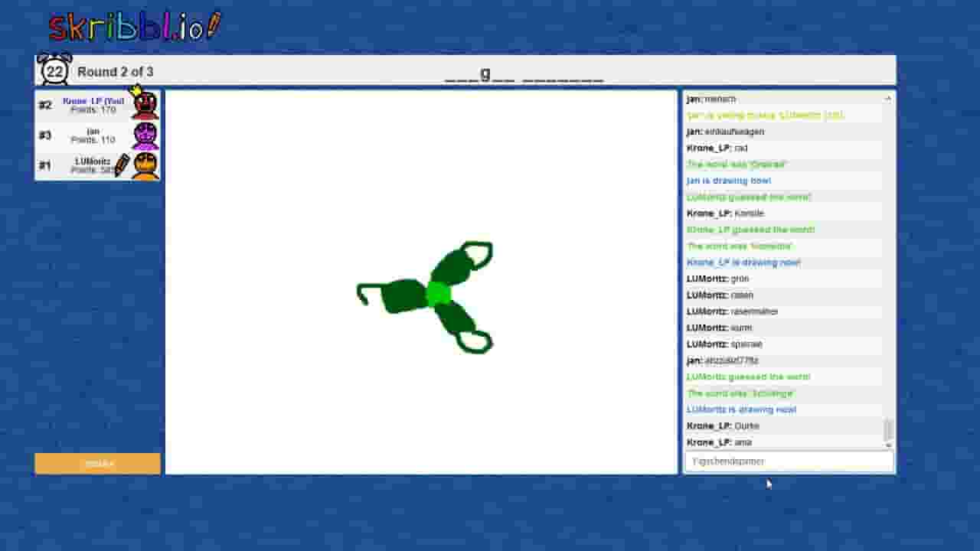Click Krone_LP (You) player name

click(x=93, y=101)
